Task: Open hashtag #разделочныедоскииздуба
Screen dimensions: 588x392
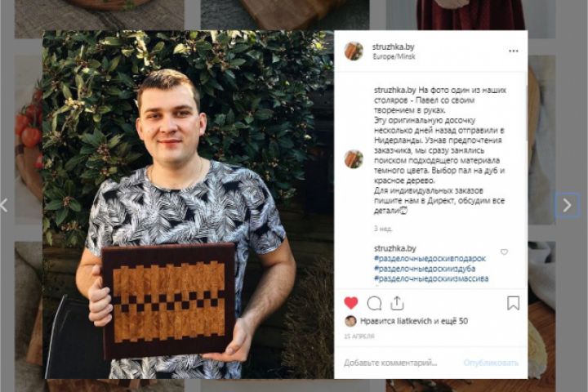Action: tap(425, 269)
